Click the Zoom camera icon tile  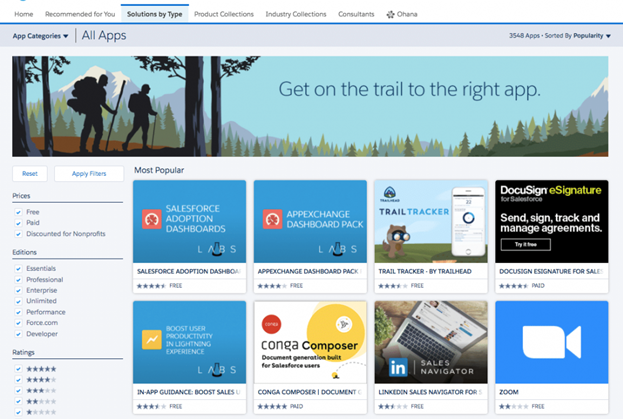tap(551, 342)
